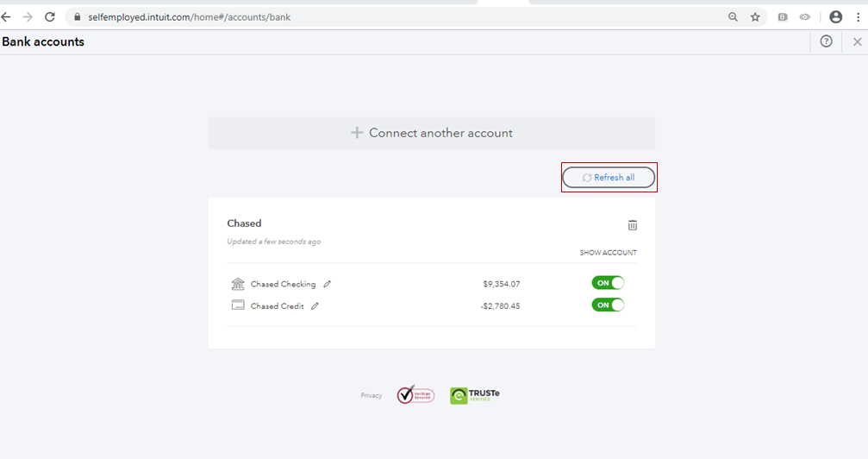Delete the Chased bank connection via the trash icon
Image resolution: width=868 pixels, height=459 pixels.
tap(632, 225)
